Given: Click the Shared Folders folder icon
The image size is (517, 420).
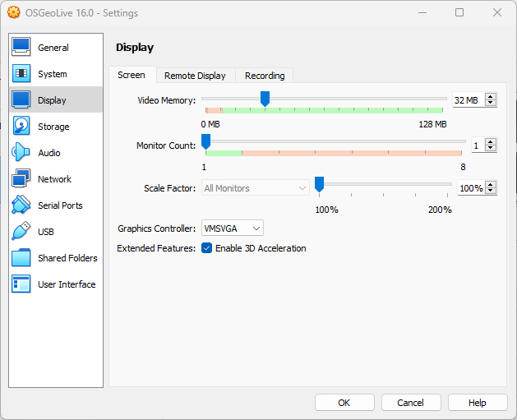Looking at the screenshot, I should click(x=21, y=257).
